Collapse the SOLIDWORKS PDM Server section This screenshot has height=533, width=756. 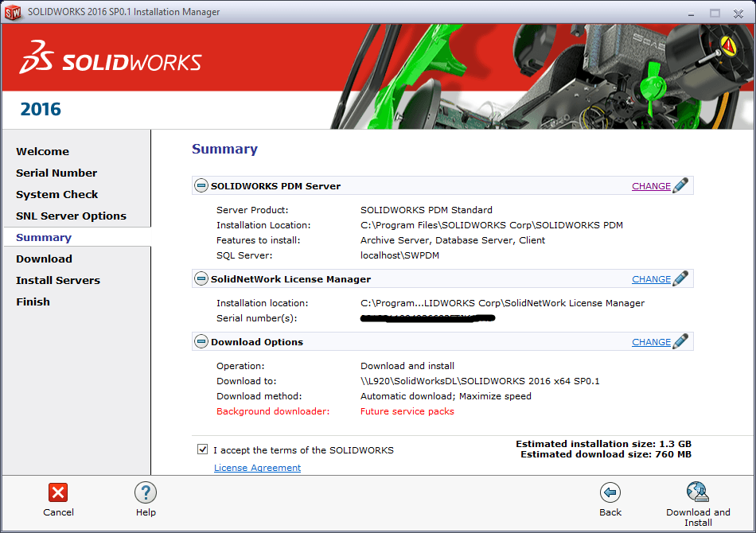(201, 186)
